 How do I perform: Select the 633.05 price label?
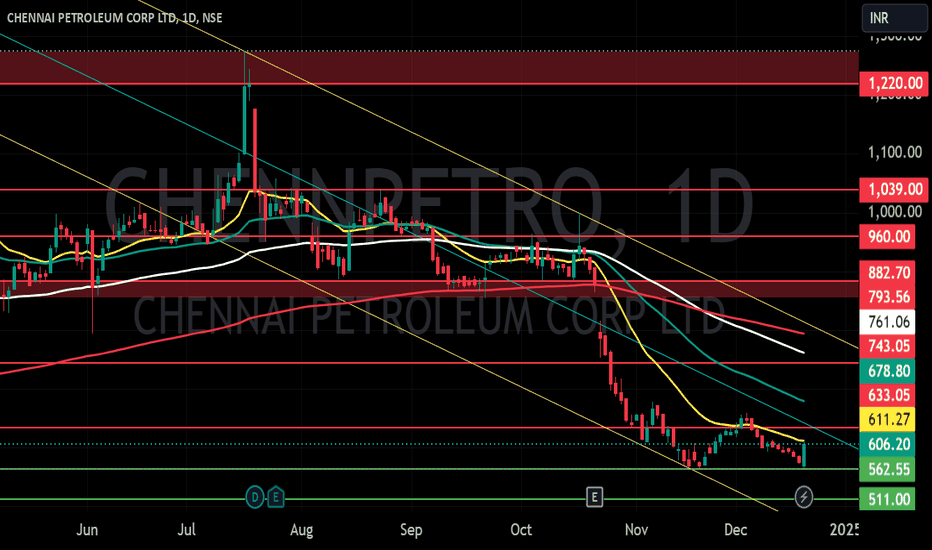(x=889, y=395)
